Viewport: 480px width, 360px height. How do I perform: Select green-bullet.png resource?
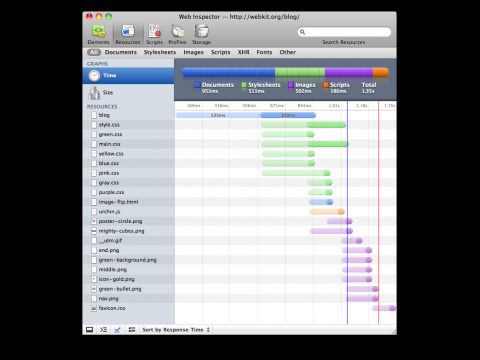(x=128, y=289)
